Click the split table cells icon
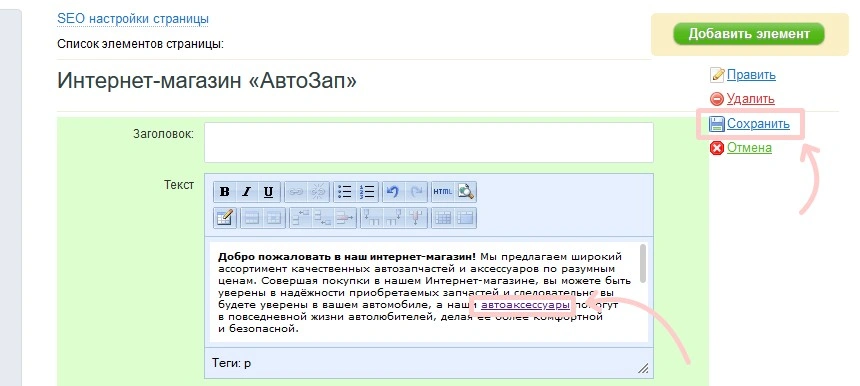The width and height of the screenshot is (860, 386). [443, 218]
